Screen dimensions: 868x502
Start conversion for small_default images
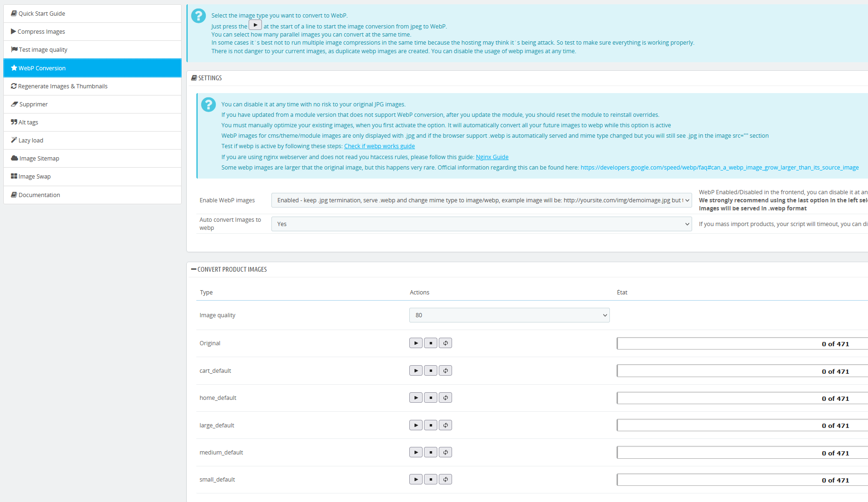416,479
